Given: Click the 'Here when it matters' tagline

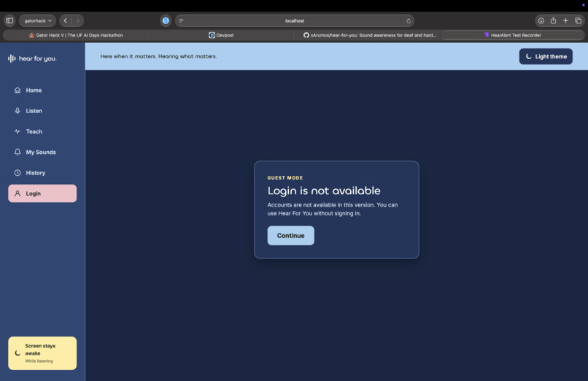Looking at the screenshot, I should click(158, 56).
